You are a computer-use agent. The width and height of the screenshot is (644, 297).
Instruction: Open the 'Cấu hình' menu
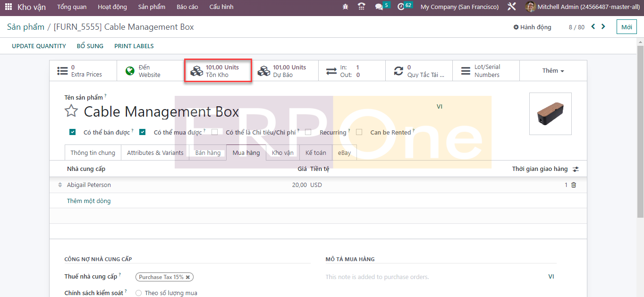coord(221,7)
